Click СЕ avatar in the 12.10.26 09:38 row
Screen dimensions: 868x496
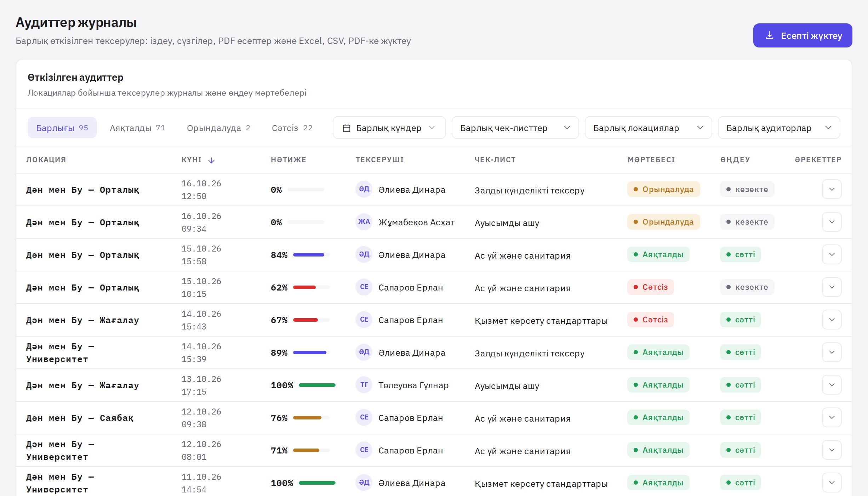pyautogui.click(x=364, y=417)
